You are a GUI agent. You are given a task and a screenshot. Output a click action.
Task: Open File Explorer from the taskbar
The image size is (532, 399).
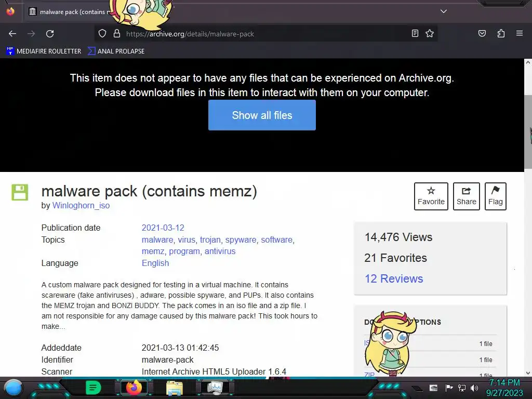[x=175, y=388]
